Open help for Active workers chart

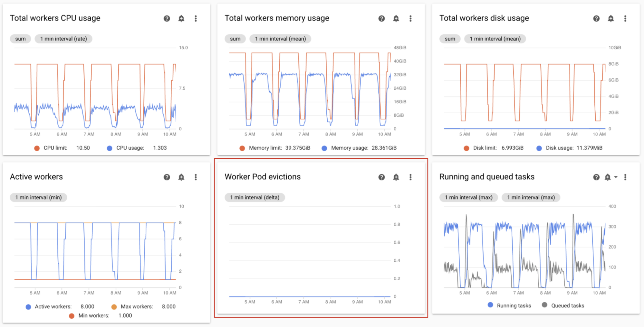point(167,177)
